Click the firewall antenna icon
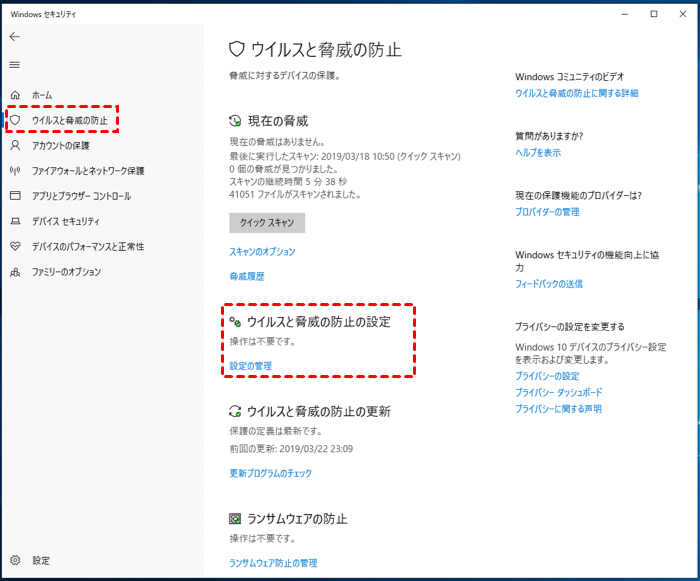Viewport: 700px width, 581px height. coord(15,171)
